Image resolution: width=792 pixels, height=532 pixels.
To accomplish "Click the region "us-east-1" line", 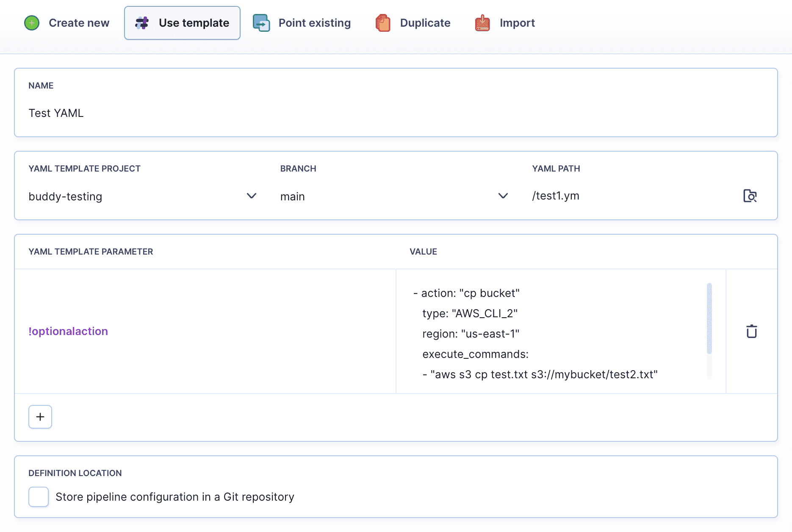I will click(x=471, y=334).
